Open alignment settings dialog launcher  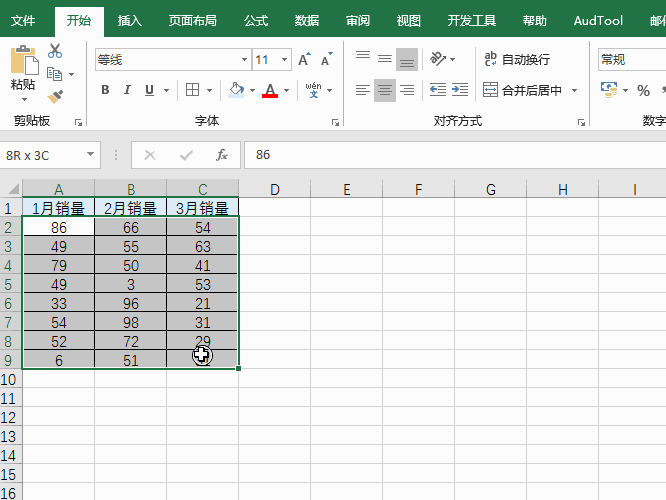pos(581,122)
